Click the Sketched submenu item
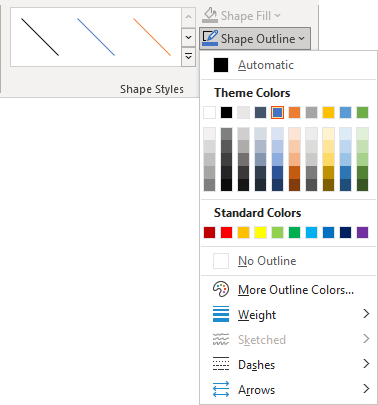Image resolution: width=378 pixels, height=405 pixels. pos(288,340)
